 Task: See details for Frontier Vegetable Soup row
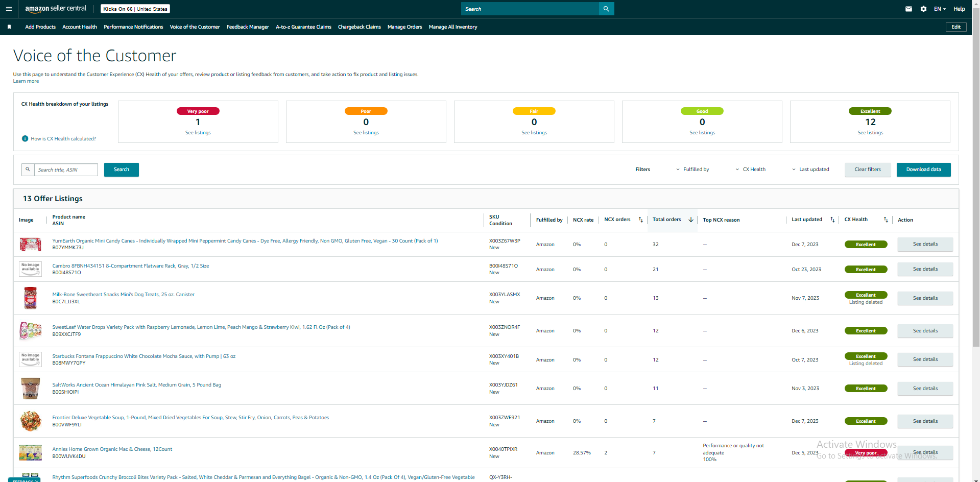click(925, 421)
